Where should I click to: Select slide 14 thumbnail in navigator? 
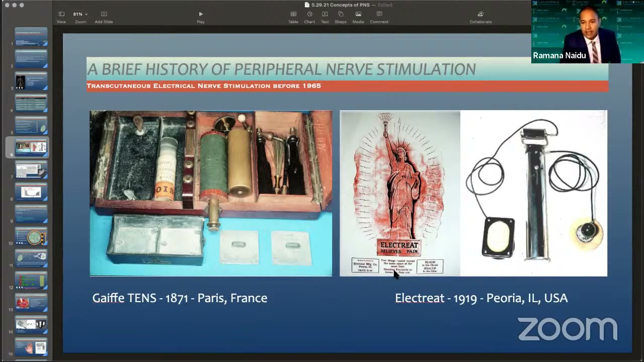pos(31,325)
